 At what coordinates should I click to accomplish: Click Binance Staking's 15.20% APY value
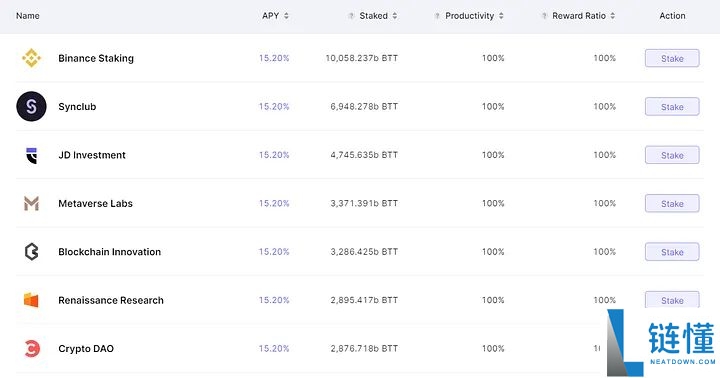274,58
